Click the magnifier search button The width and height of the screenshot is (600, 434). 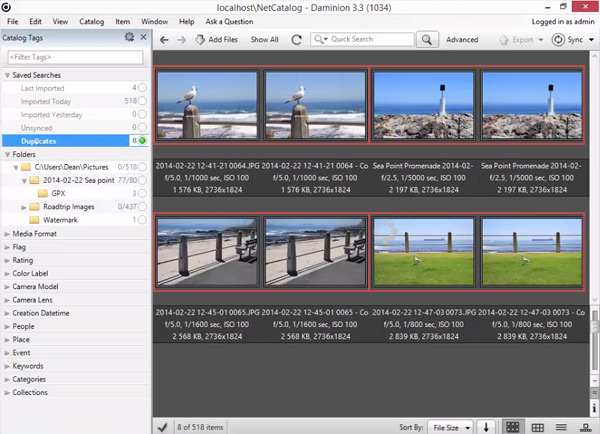coord(426,40)
